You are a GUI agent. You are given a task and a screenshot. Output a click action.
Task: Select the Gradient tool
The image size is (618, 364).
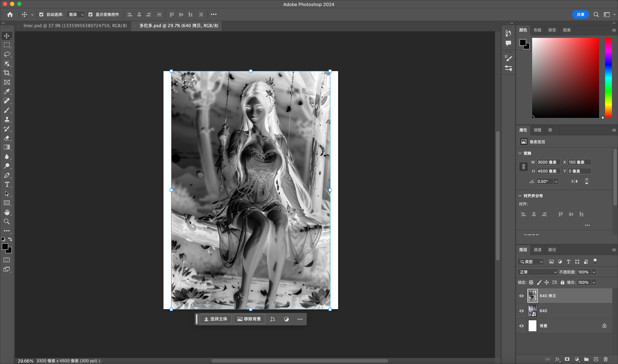pos(7,147)
